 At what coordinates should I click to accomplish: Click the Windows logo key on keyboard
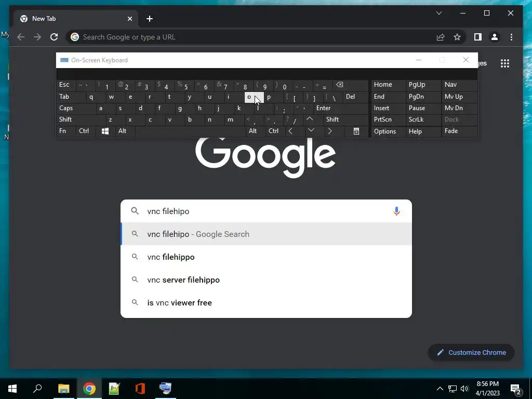105,131
